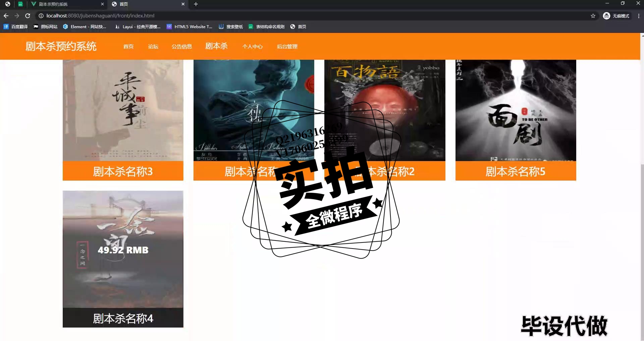The height and width of the screenshot is (341, 644).
Task: Open HTML5 Website T... bookmark
Action: coord(190,26)
